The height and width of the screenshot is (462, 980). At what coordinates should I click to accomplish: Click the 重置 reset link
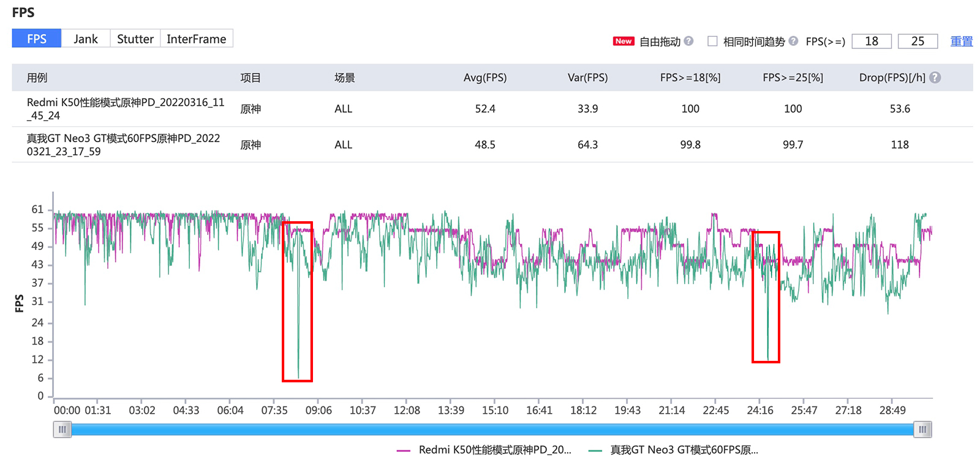961,41
